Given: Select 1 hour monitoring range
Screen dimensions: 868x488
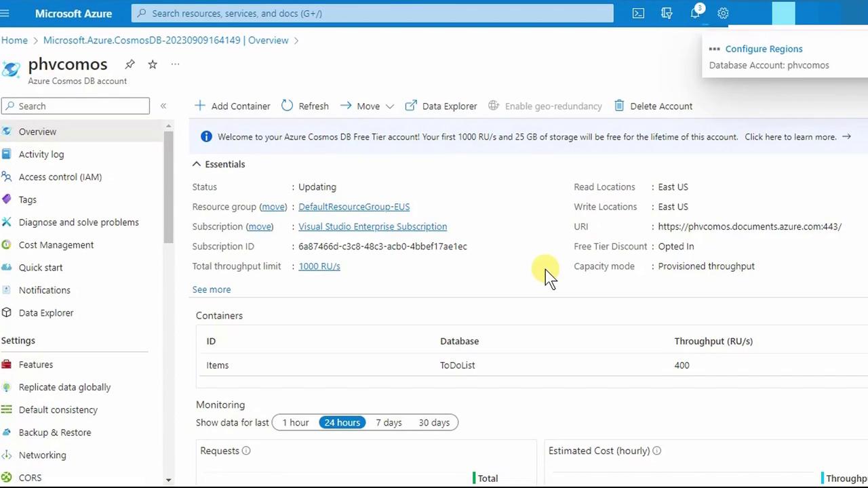Looking at the screenshot, I should pyautogui.click(x=295, y=422).
